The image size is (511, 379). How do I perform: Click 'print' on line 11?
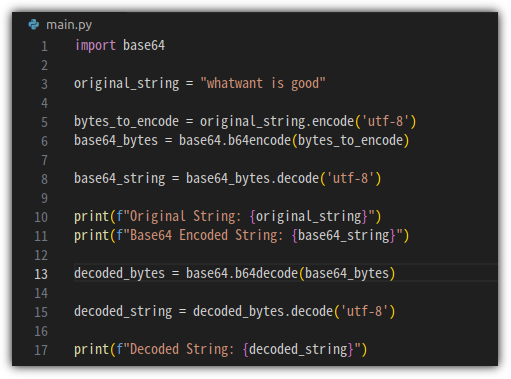[x=91, y=235]
